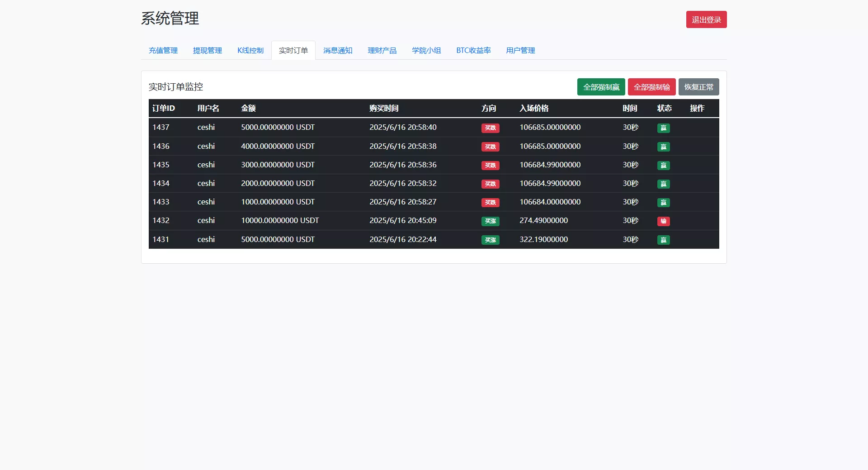Open the 充值管理 tab
This screenshot has width=868, height=470.
pyautogui.click(x=163, y=51)
